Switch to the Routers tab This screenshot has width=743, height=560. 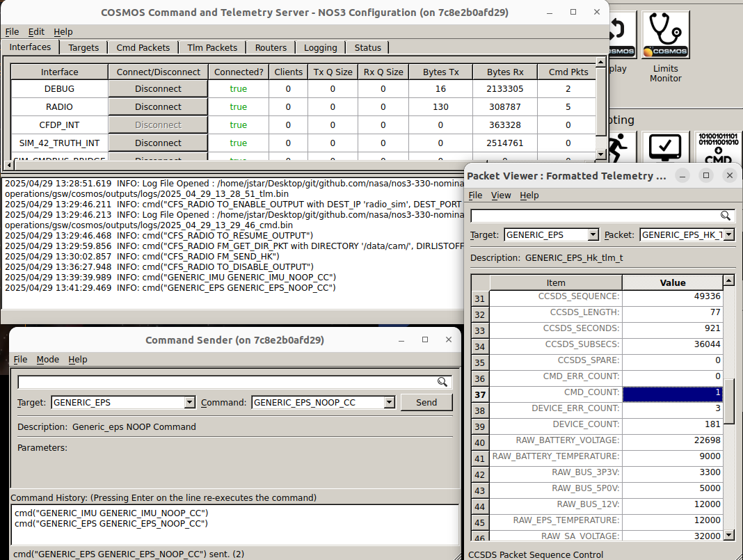271,47
